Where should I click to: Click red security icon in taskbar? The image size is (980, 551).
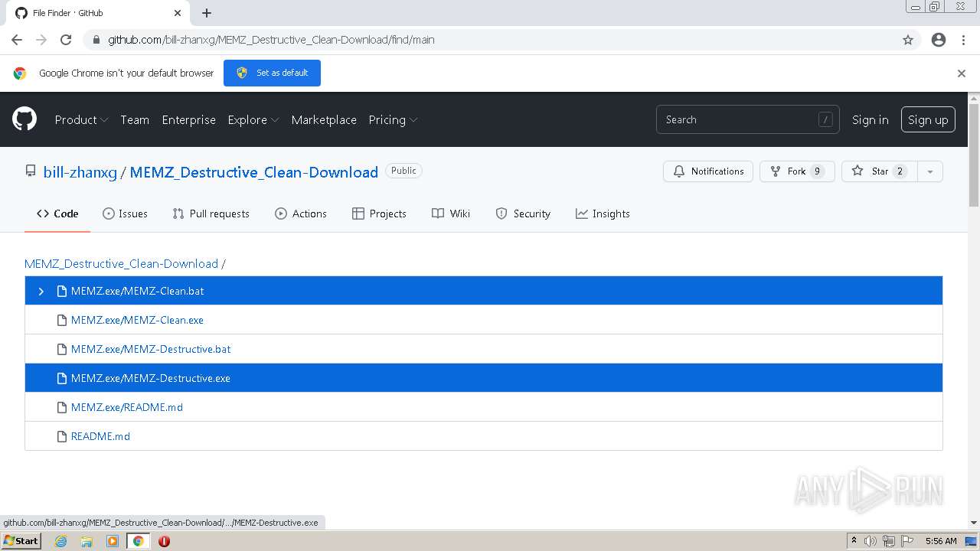coord(164,541)
